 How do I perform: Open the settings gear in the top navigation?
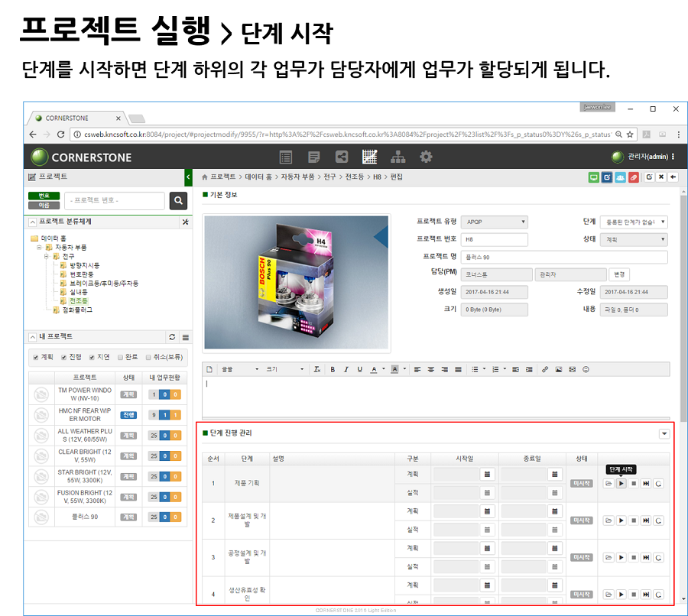coord(426,157)
